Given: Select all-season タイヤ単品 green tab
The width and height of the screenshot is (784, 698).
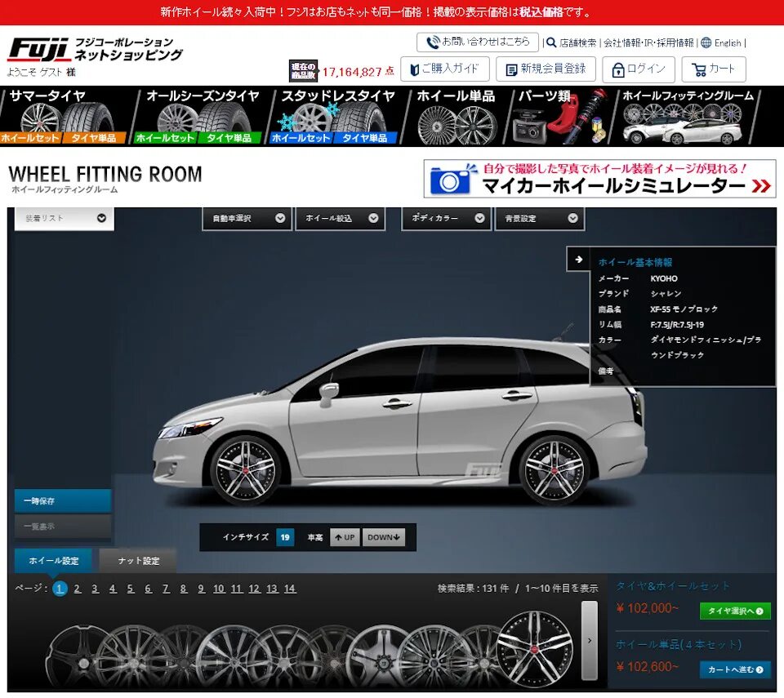Looking at the screenshot, I should 229,138.
